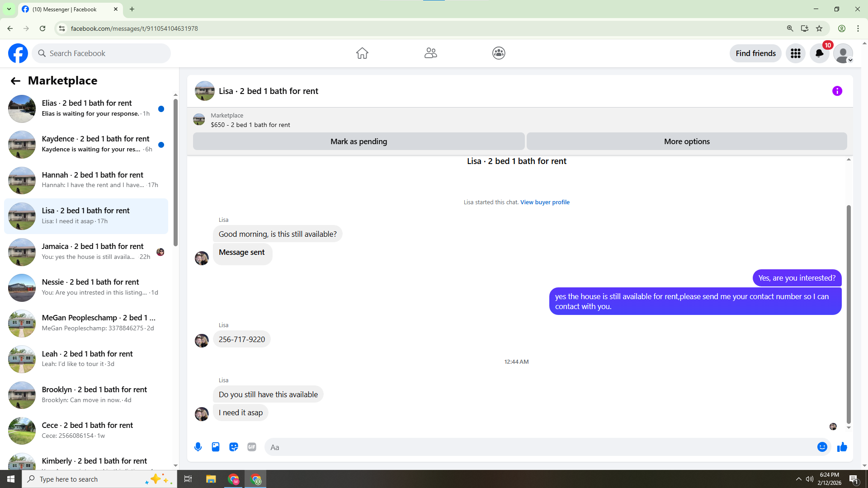The image size is (868, 488).
Task: Open Jamaica conversation in the chat list
Action: click(86, 252)
